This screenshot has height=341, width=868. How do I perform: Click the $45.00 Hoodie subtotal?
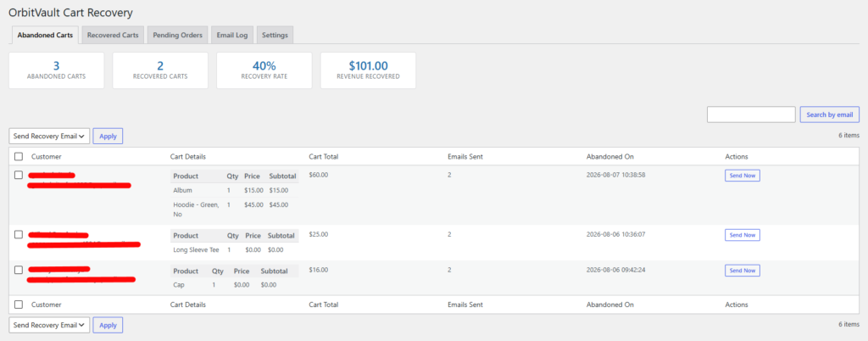coord(278,204)
